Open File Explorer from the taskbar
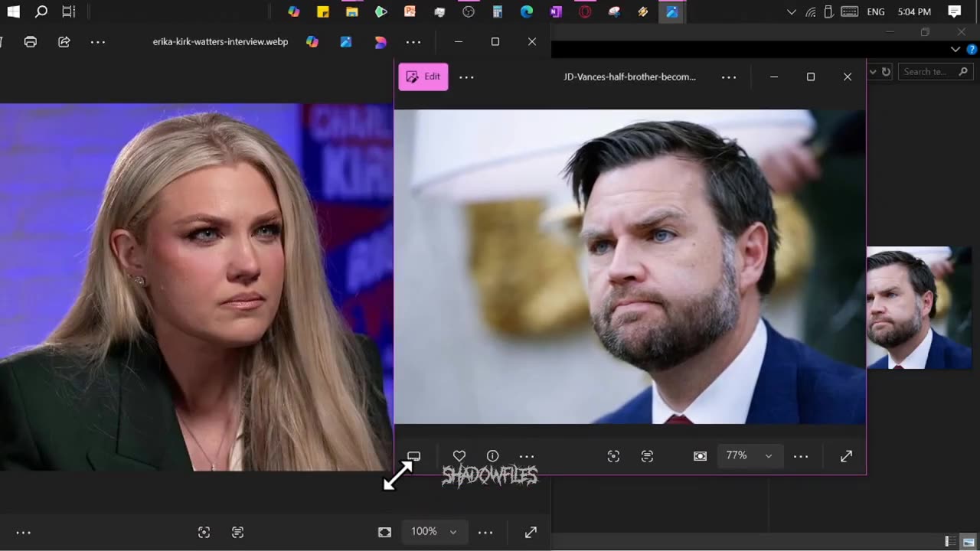The width and height of the screenshot is (980, 551). pyautogui.click(x=352, y=11)
